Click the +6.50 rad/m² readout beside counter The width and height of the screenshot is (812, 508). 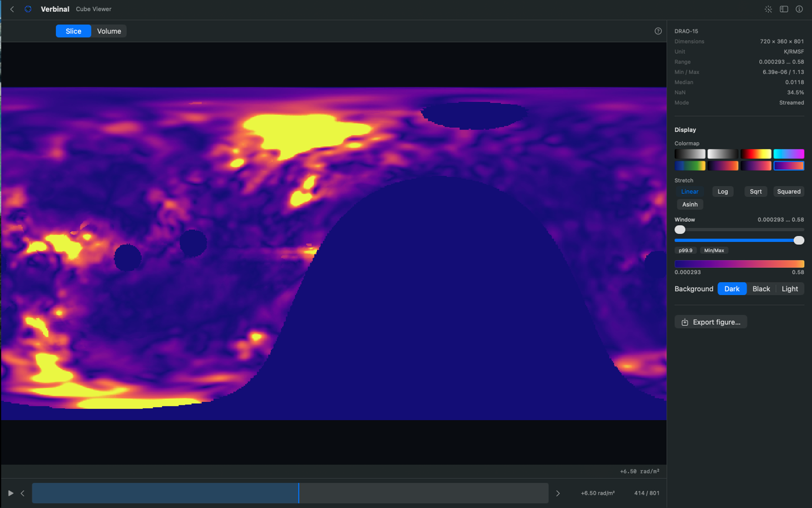598,493
